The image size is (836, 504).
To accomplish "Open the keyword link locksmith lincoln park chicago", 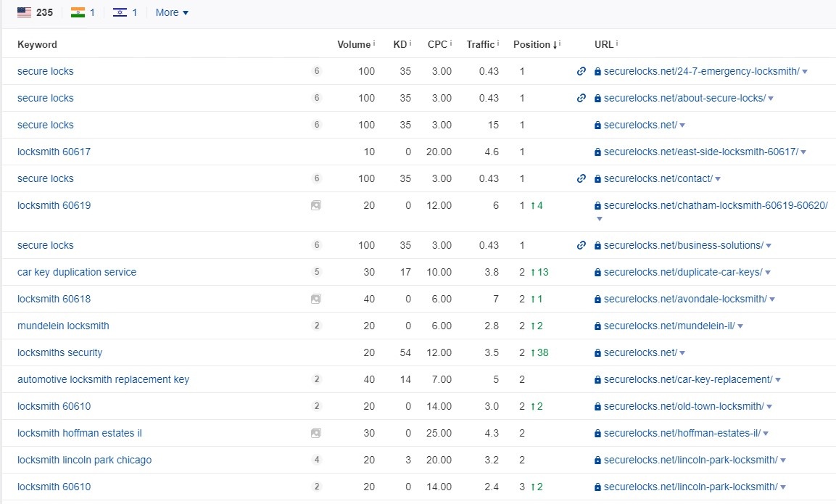I will tap(84, 460).
